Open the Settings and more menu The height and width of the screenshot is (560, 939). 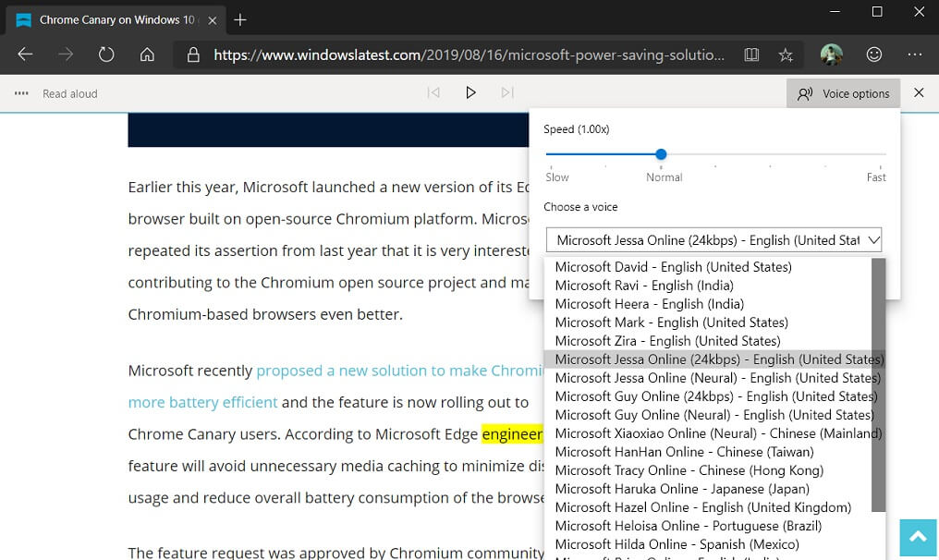click(x=914, y=55)
